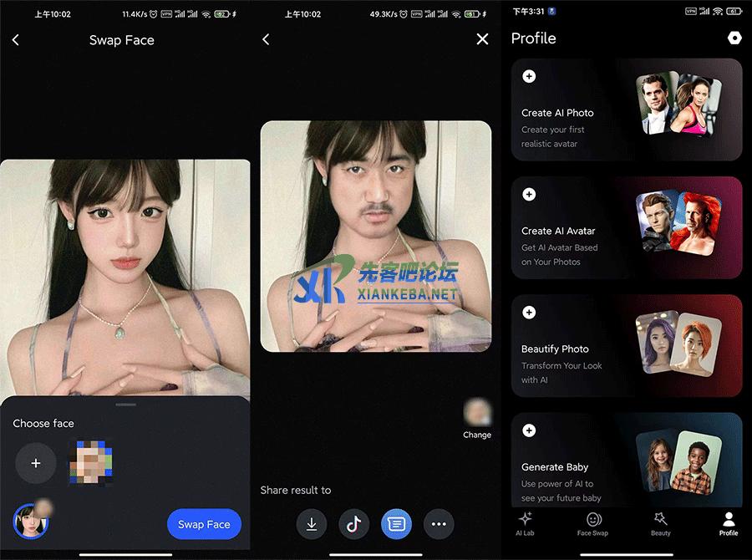752x560 pixels.
Task: Share result to TikTok
Action: [x=354, y=524]
